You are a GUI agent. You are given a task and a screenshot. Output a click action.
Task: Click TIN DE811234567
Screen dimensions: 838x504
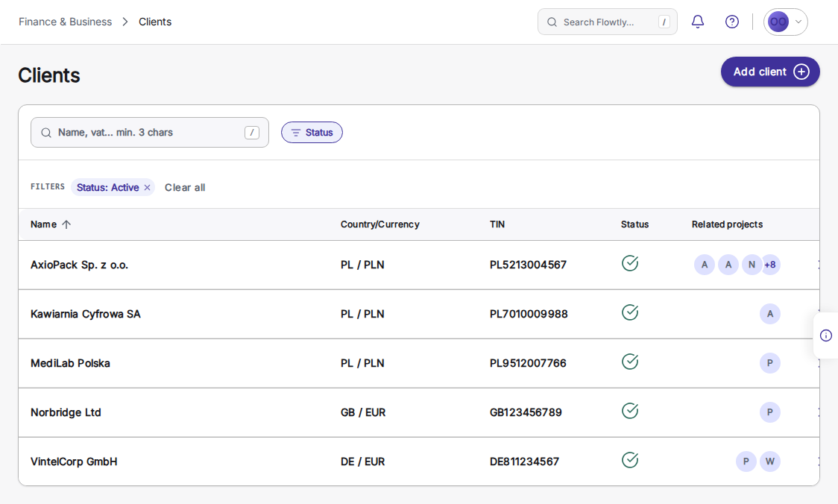click(524, 462)
